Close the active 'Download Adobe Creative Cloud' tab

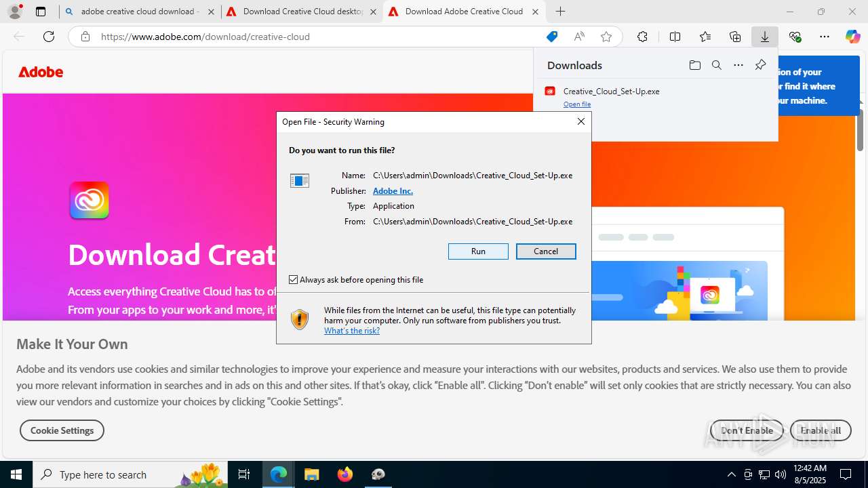pos(535,12)
